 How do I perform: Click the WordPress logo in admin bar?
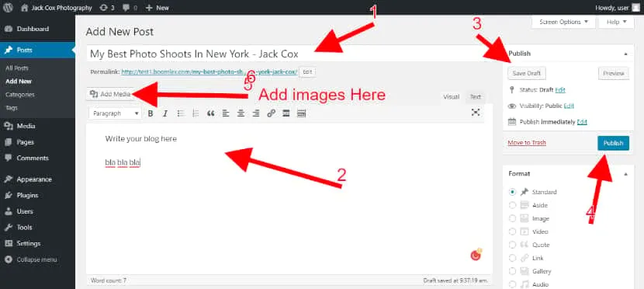9,8
